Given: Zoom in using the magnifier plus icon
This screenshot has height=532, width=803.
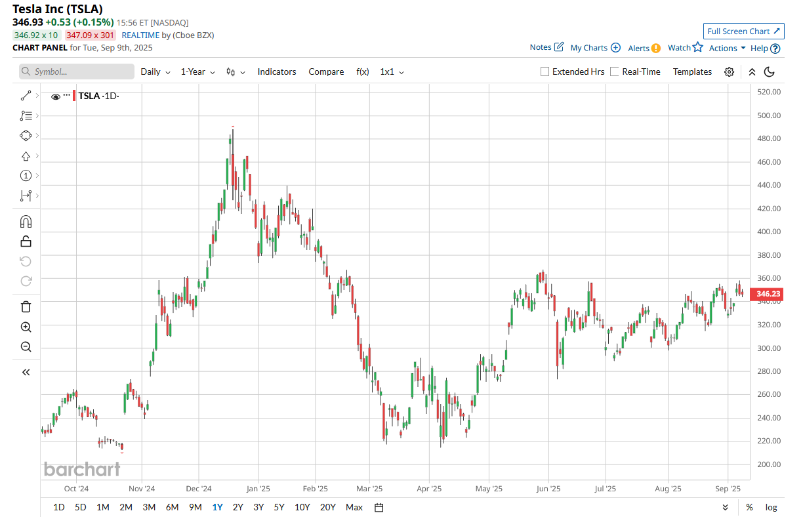Looking at the screenshot, I should (x=26, y=327).
